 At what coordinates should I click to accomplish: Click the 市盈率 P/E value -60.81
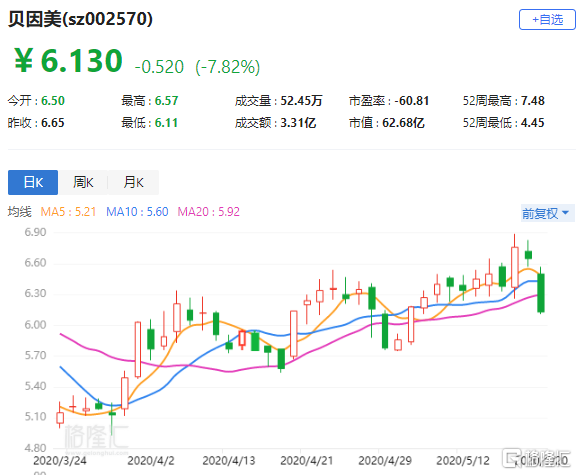(x=412, y=100)
